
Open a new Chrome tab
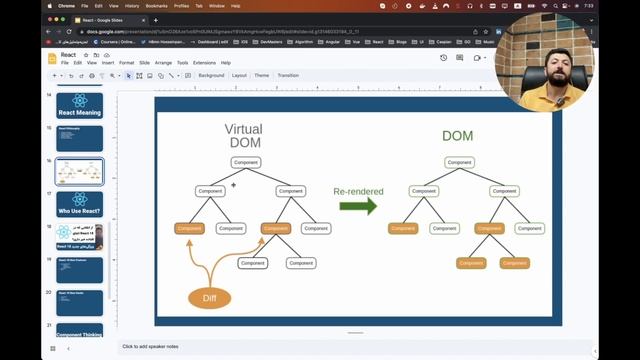[x=156, y=20]
